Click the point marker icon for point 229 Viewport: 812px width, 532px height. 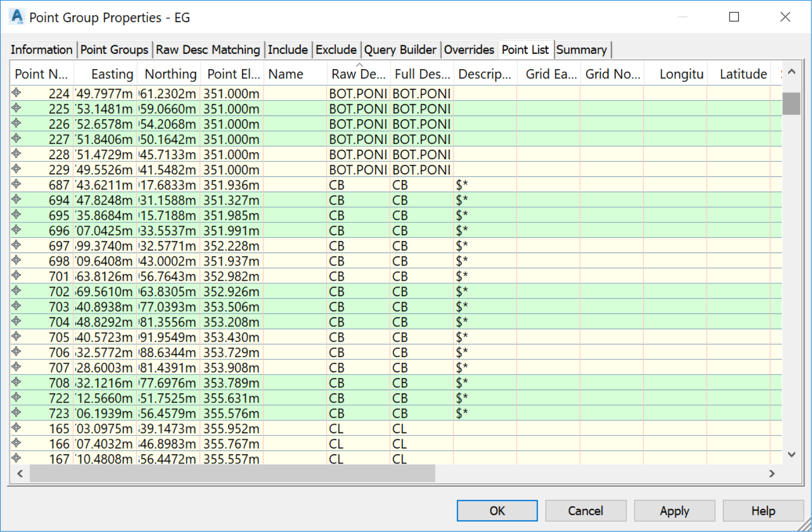coord(17,169)
